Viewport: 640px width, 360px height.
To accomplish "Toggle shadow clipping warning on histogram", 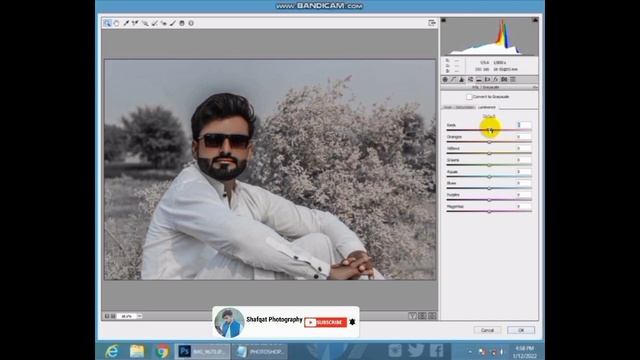I will point(444,20).
